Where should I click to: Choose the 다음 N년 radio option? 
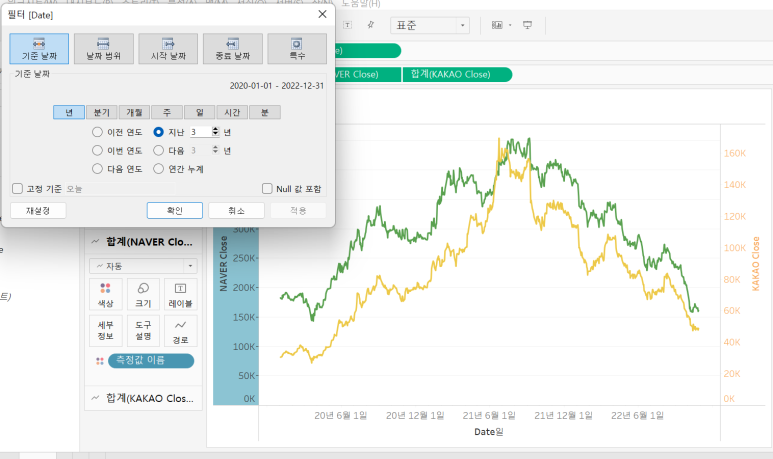tap(158, 150)
